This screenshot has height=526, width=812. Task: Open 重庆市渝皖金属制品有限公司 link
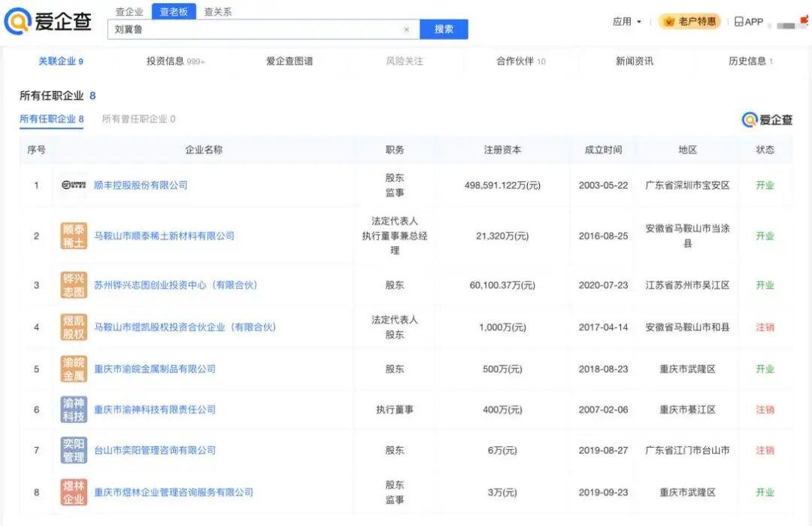(x=155, y=369)
